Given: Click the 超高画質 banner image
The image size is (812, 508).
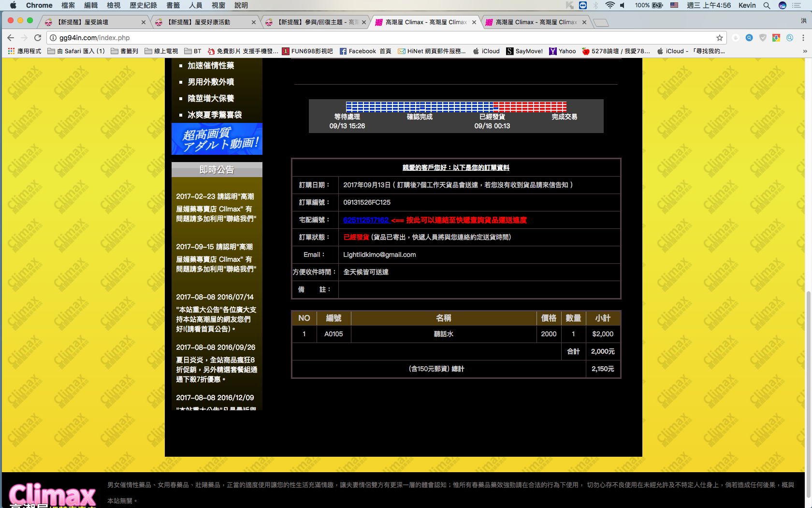Looking at the screenshot, I should pyautogui.click(x=217, y=139).
